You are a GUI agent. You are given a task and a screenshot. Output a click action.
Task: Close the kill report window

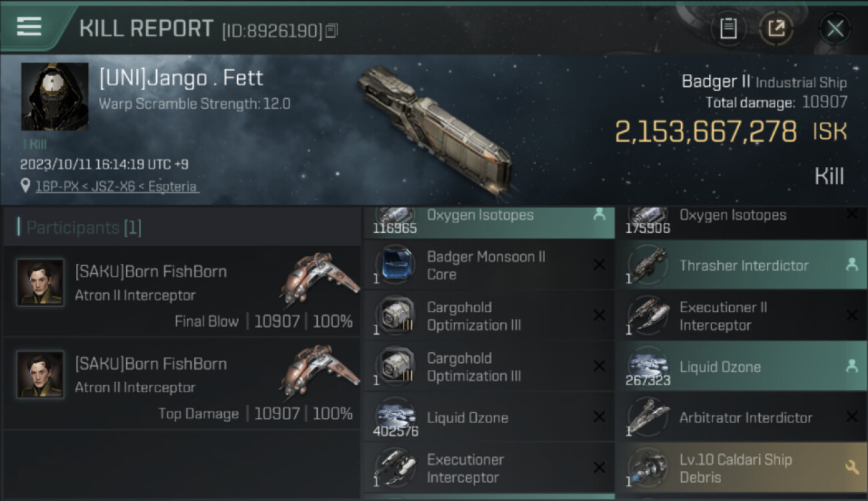pos(835,29)
